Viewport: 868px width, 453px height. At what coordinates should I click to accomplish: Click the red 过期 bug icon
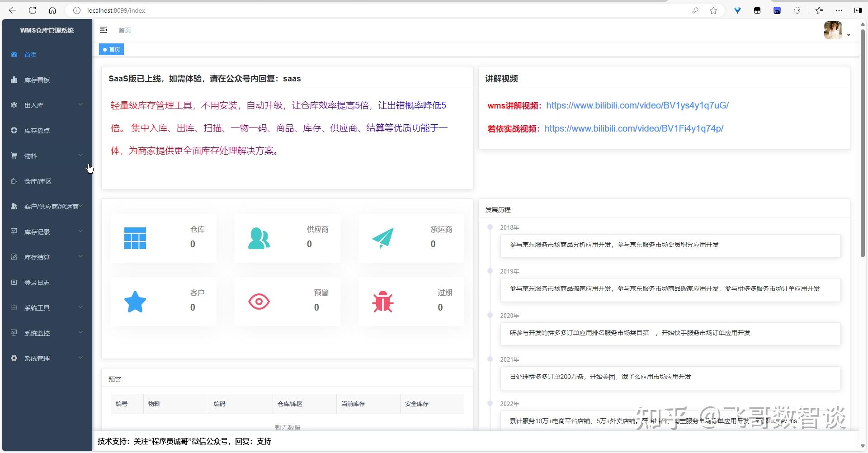pyautogui.click(x=383, y=302)
